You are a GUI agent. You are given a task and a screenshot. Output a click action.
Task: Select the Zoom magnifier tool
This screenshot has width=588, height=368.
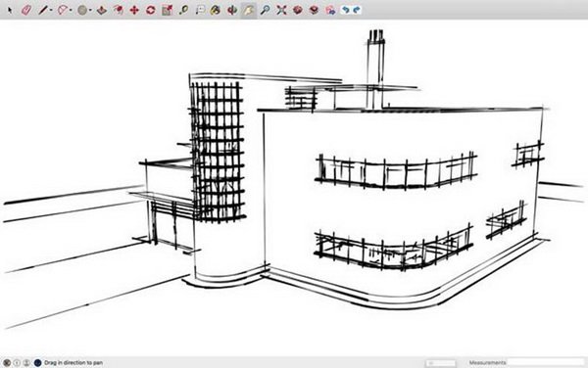pyautogui.click(x=266, y=10)
